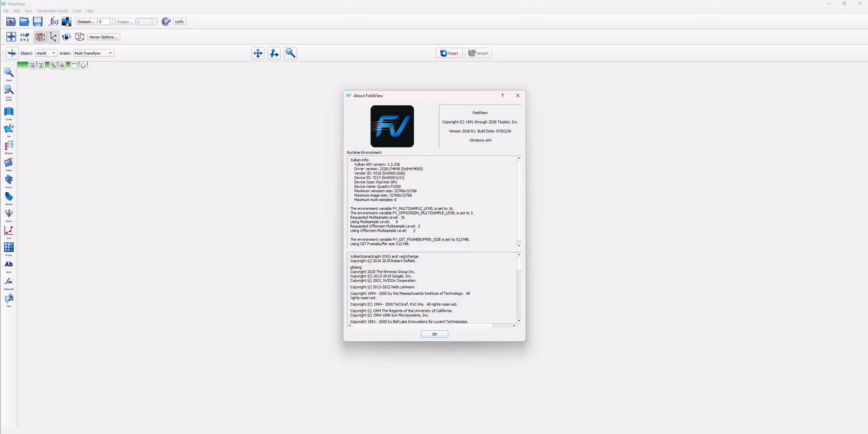Click the chain link icon in window tab bar
The image size is (868, 434).
(54, 65)
